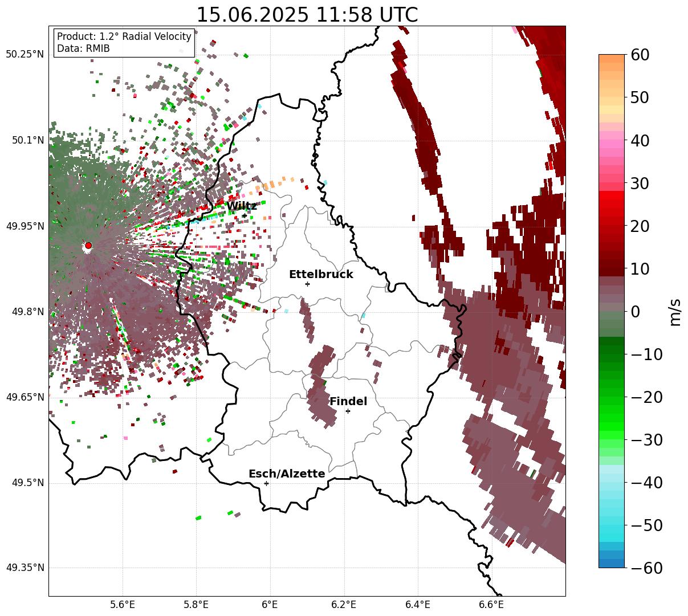Viewport: 688px width, 616px height.
Task: Click the 49.5°N latitude label
Action: tap(27, 483)
